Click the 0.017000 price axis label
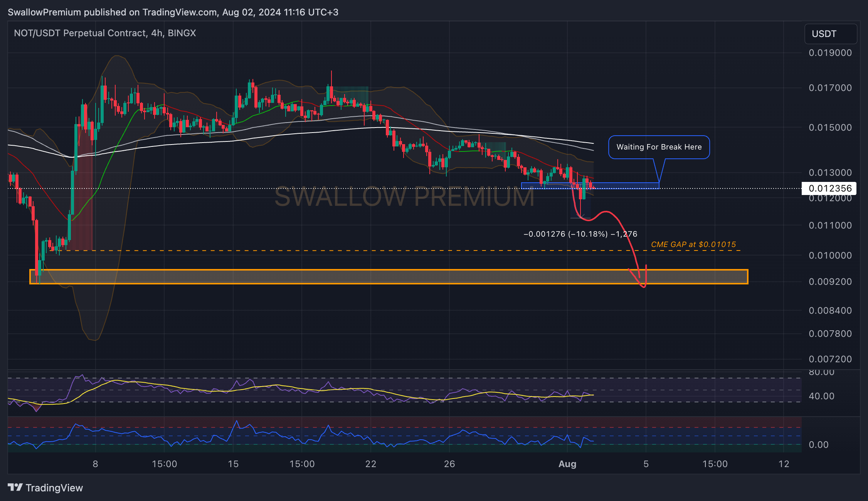The image size is (868, 501). [830, 88]
